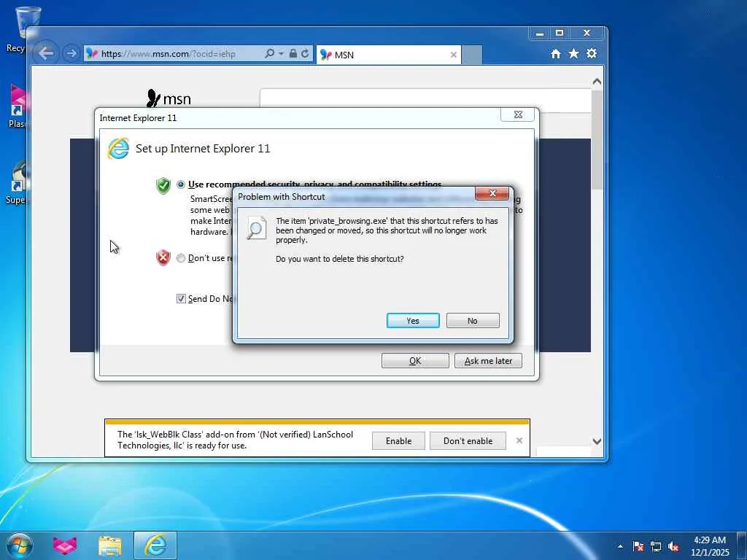The width and height of the screenshot is (747, 560).
Task: Click the Supe desktop shortcut
Action: [18, 182]
